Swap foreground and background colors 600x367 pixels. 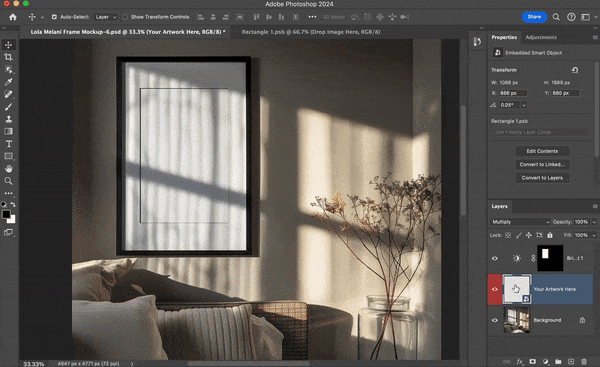pos(13,204)
